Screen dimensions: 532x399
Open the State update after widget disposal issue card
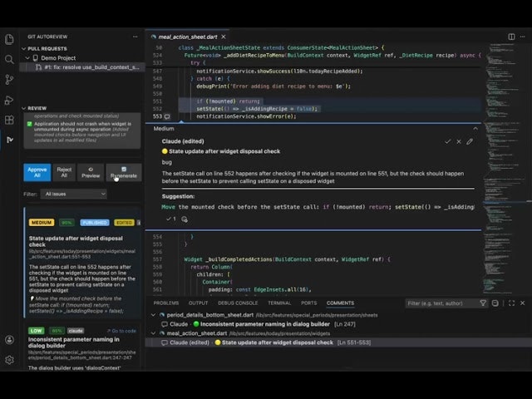click(82, 263)
